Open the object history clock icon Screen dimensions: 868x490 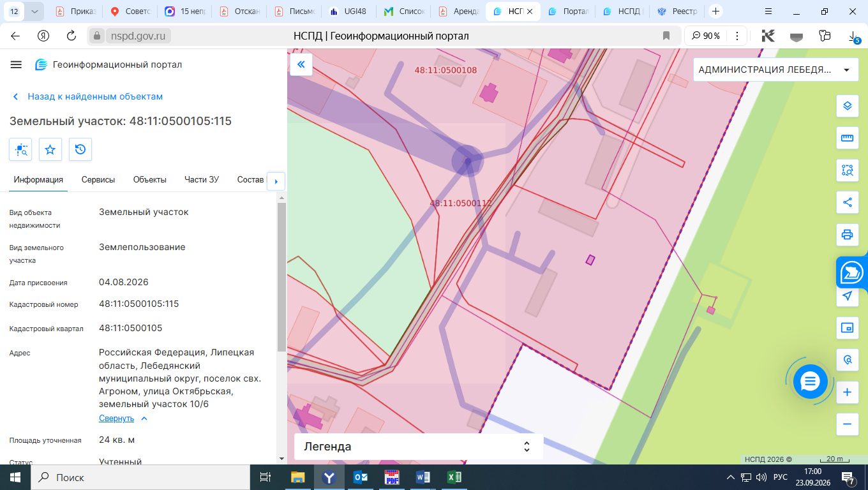(80, 149)
